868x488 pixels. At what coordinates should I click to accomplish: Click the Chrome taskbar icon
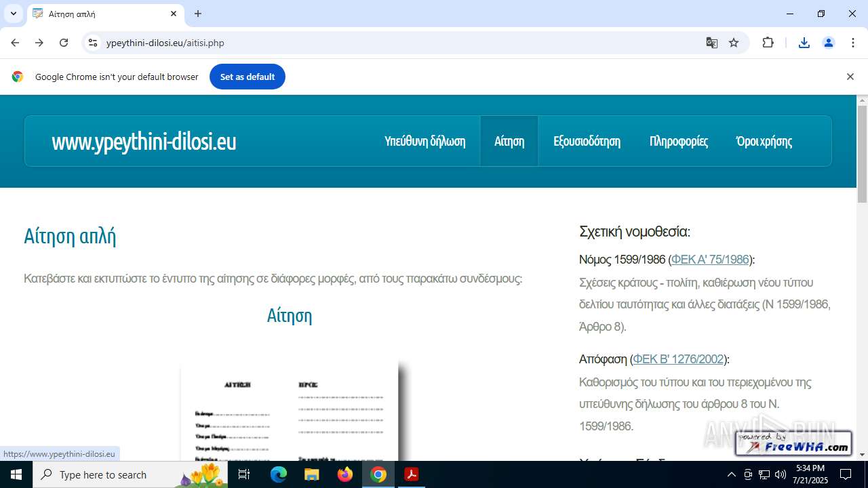click(x=378, y=474)
